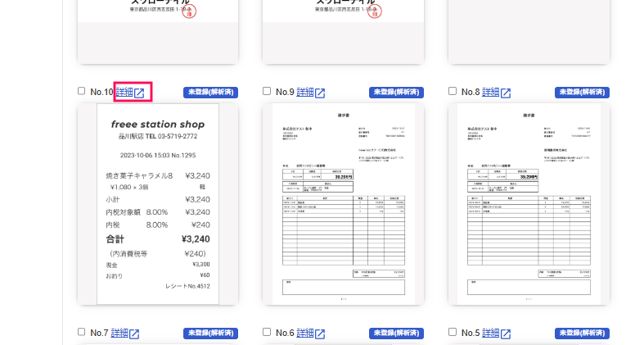This screenshot has height=345, width=644.
Task: Click the No.10 label text
Action: coord(101,92)
